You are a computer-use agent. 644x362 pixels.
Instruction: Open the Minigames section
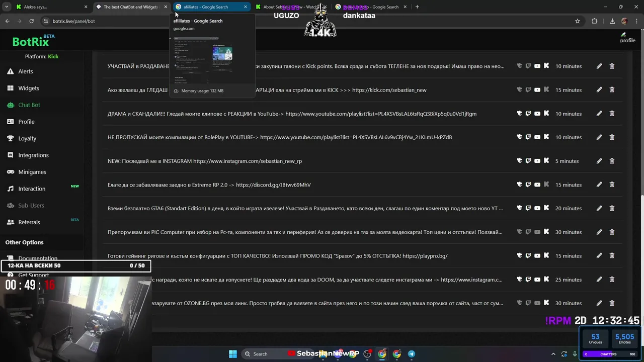pos(32,172)
